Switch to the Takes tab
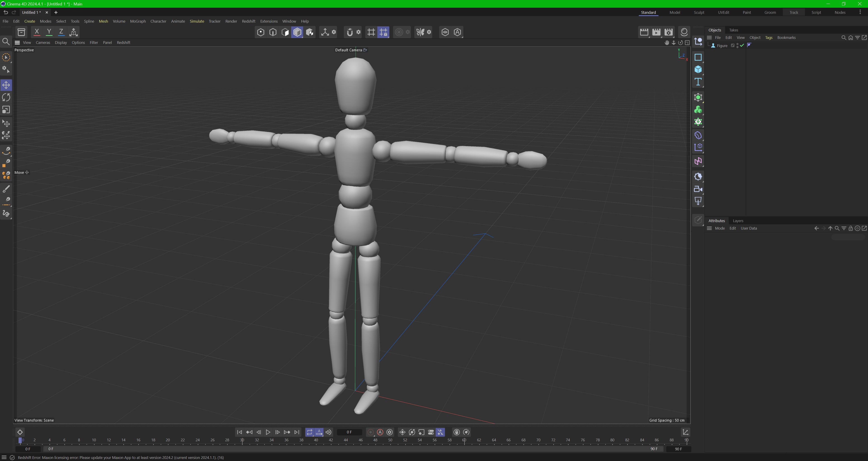 [734, 30]
